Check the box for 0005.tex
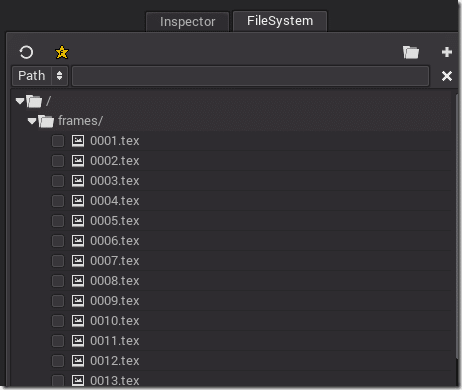Screen dimensions: 462x390 58,221
